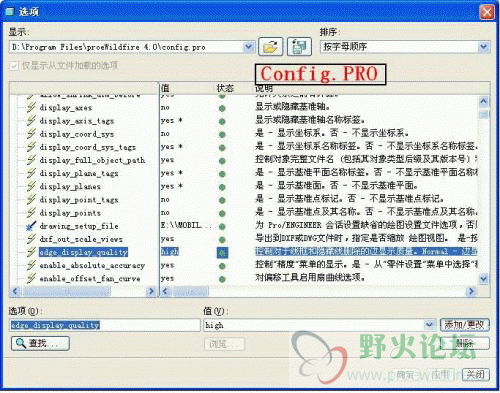This screenshot has width=500, height=393.
Task: Click the 查找 search button
Action: click(40, 343)
